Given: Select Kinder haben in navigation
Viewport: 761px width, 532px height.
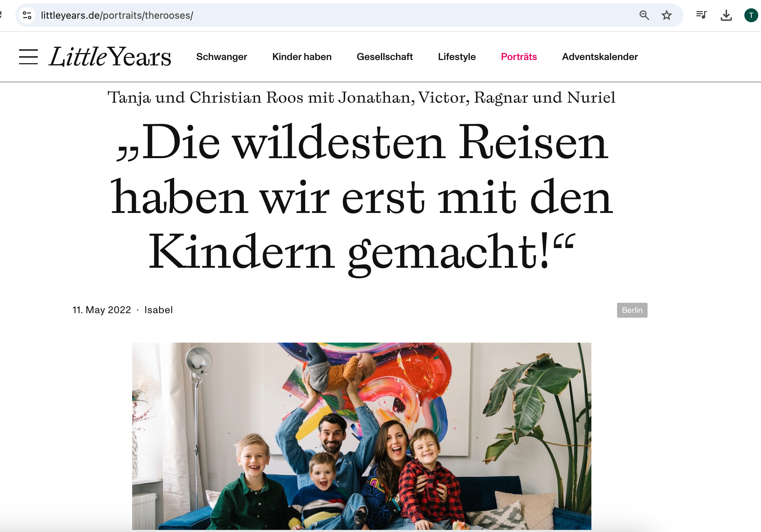Looking at the screenshot, I should coord(302,57).
